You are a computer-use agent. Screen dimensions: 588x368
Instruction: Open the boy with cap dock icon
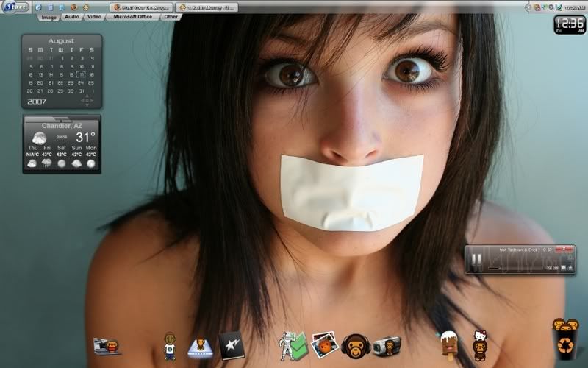click(x=170, y=346)
